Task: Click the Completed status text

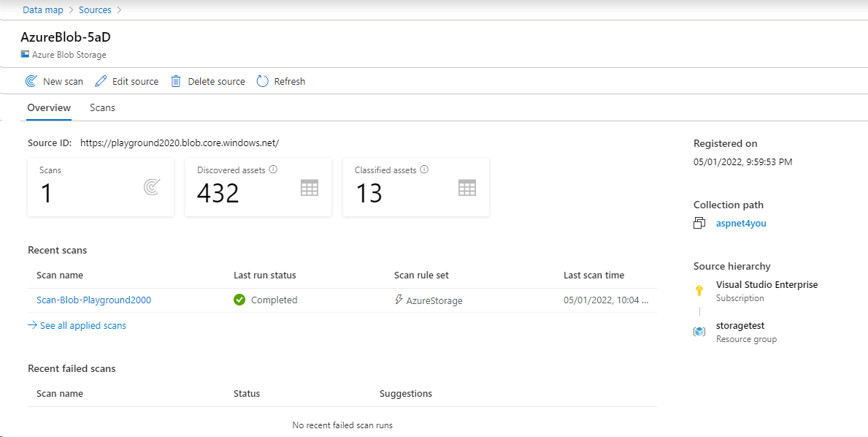Action: click(x=274, y=300)
